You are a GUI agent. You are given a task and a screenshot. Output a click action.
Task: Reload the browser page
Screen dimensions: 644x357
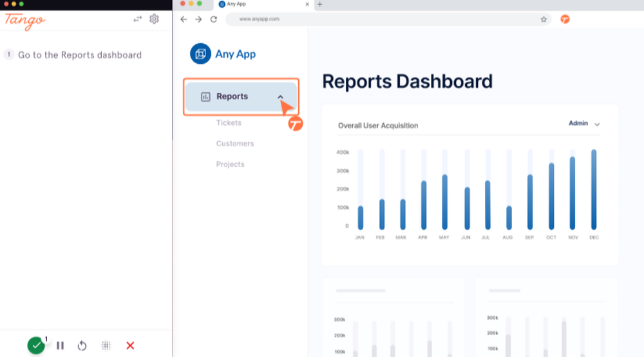[214, 19]
